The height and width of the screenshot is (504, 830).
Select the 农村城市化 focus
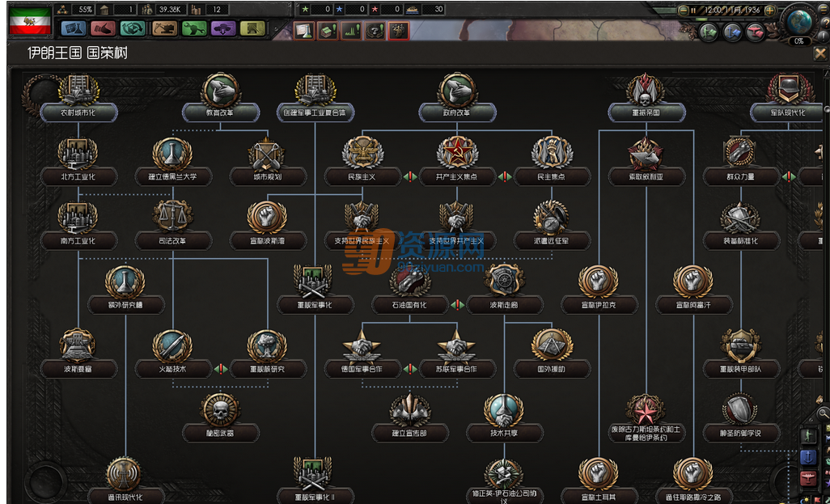pos(78,98)
